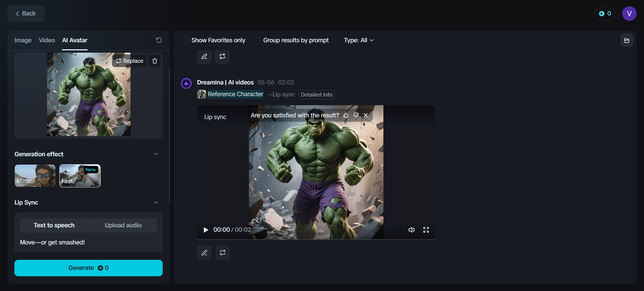Click Replace to swap the image
644x291 pixels.
pyautogui.click(x=129, y=61)
